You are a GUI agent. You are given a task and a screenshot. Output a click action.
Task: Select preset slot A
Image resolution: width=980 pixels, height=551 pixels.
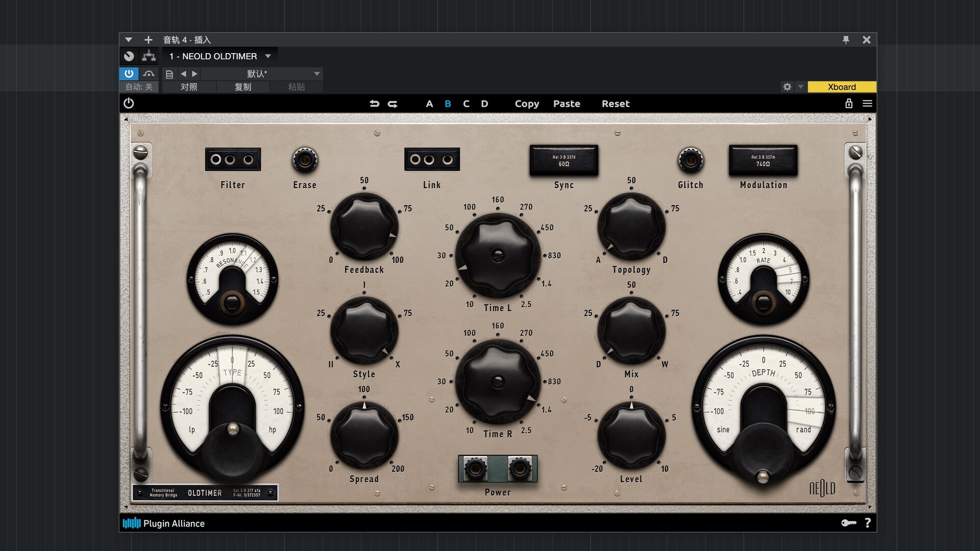click(429, 104)
